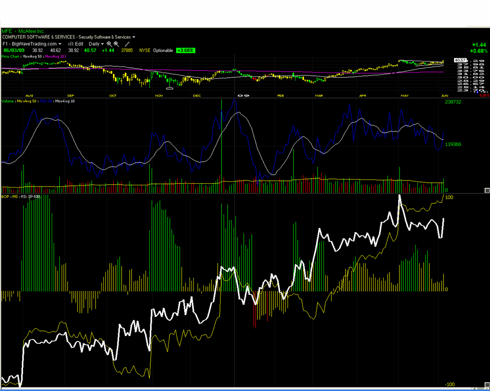Click the MAY month label on time axis
This screenshot has height=391, width=490.
coord(405,96)
